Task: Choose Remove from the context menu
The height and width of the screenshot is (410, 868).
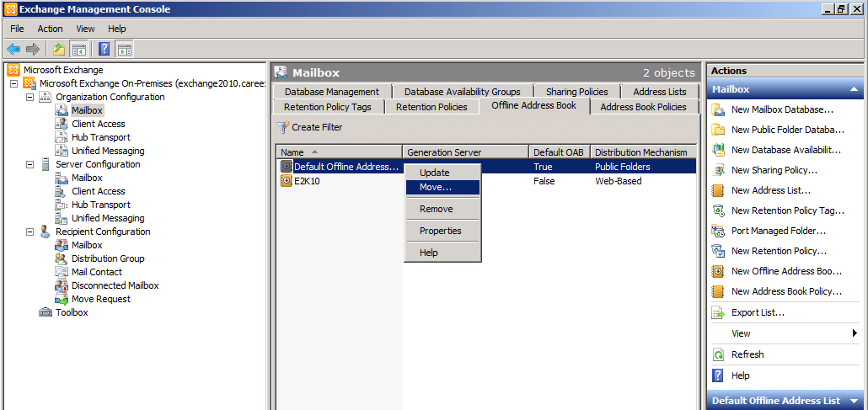Action: click(x=442, y=209)
